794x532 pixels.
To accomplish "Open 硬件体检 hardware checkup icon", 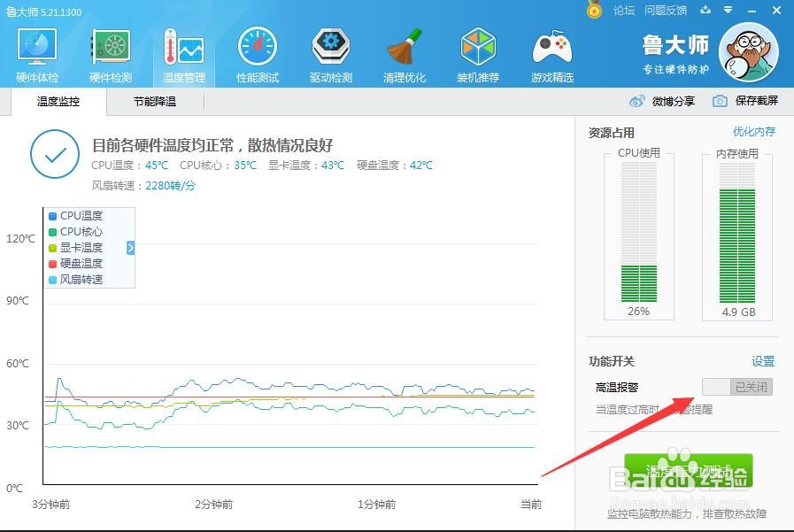I will pos(37,55).
